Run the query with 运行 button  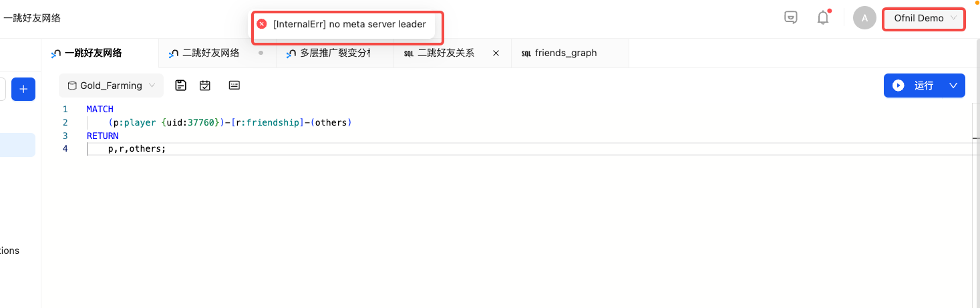pos(913,86)
